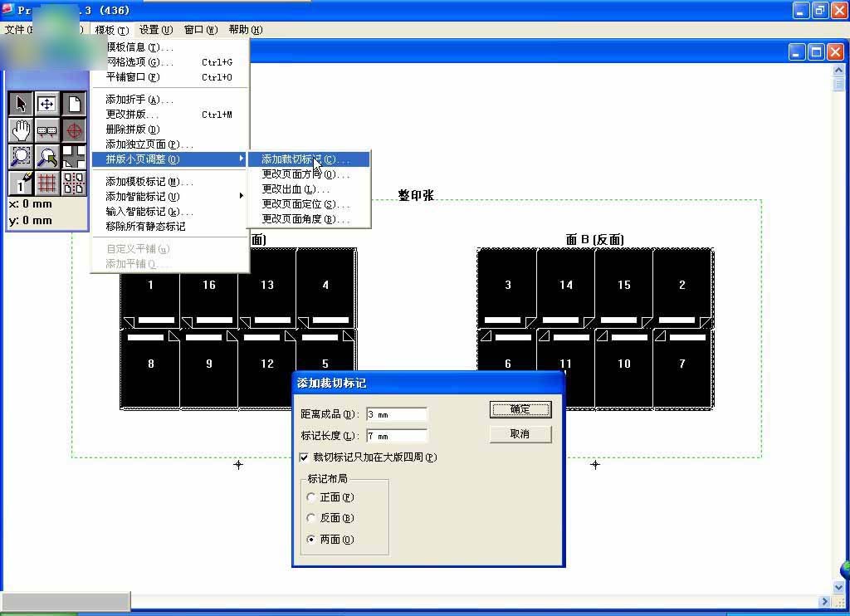Click the 标记长度(L) input field
The image size is (850, 616).
tap(397, 435)
